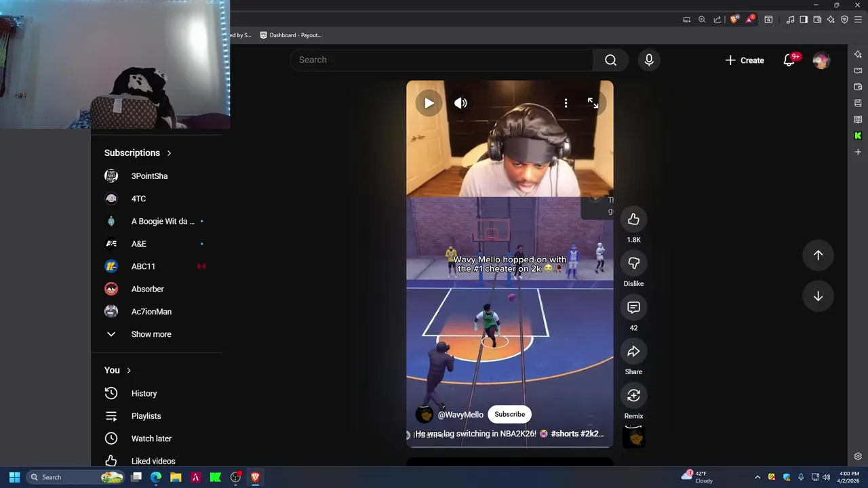
Task: Click the #shorts hashtag in the title
Action: pos(564,434)
